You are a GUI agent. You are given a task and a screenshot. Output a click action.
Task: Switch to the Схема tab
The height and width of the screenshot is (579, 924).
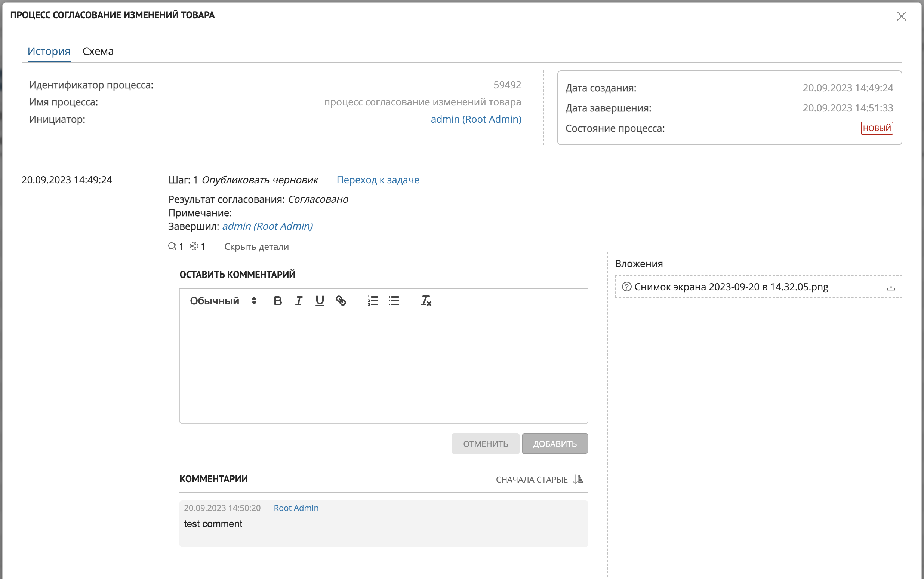tap(98, 51)
